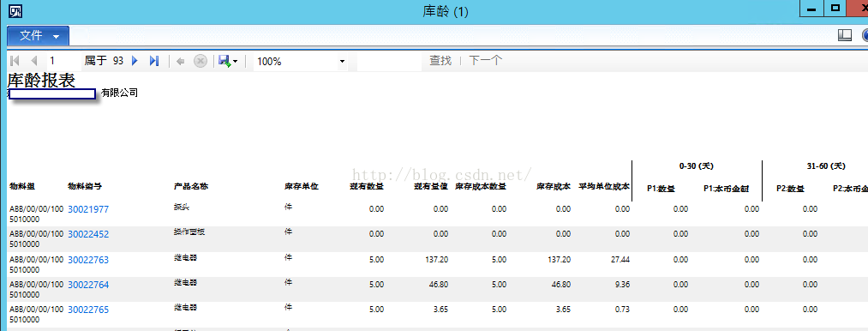Minimize the 库龄 (1) window
The image size is (868, 331).
click(x=812, y=9)
